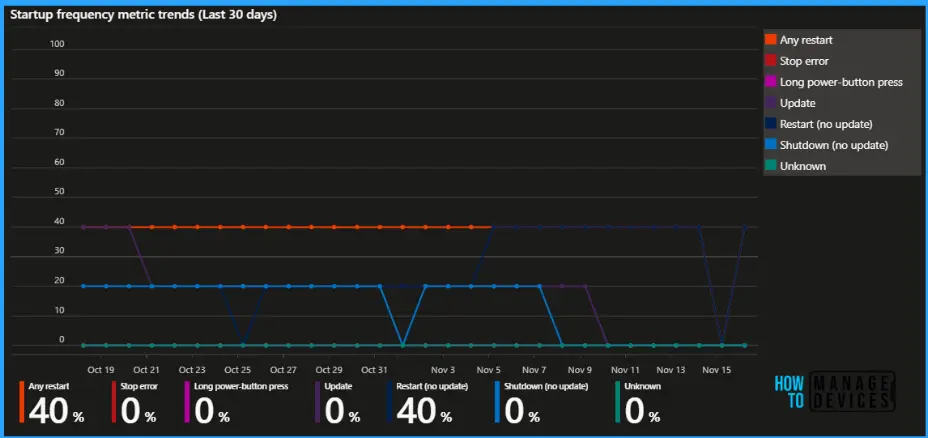Click the Nov 7 axis label
Viewport: 928px width, 438px height.
coord(534,370)
